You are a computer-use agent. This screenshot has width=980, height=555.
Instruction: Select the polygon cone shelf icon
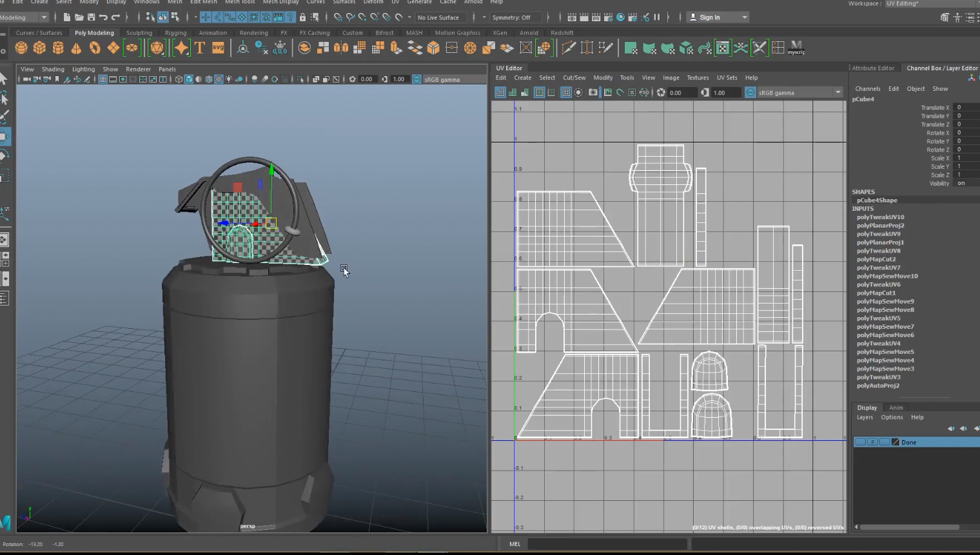pyautogui.click(x=76, y=48)
